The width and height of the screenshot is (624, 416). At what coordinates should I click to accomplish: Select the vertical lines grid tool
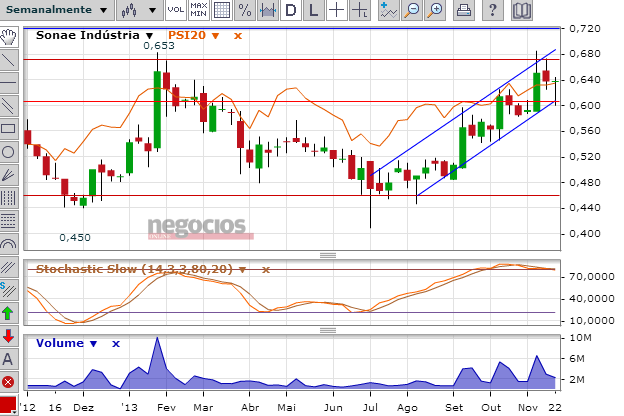point(8,197)
